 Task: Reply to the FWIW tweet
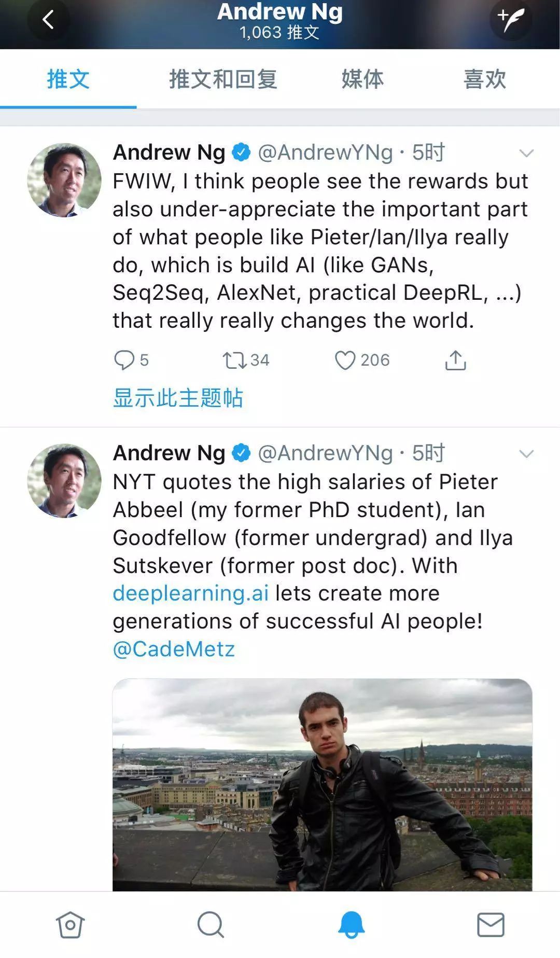(x=124, y=360)
